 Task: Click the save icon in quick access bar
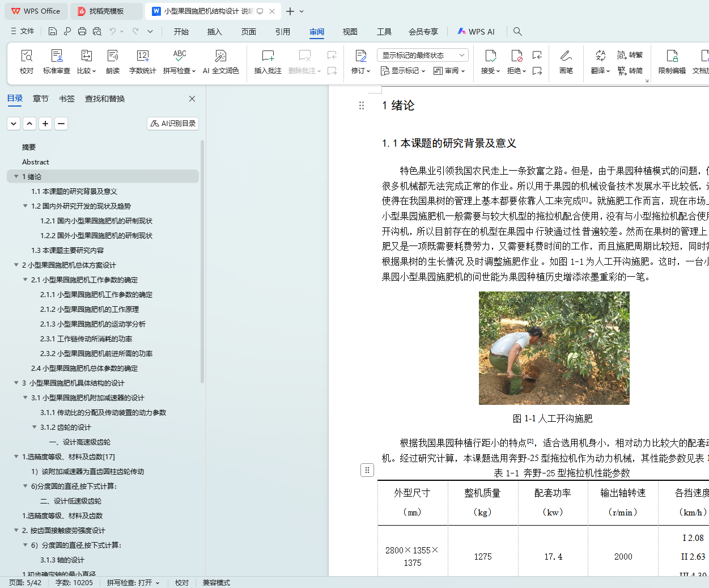53,31
